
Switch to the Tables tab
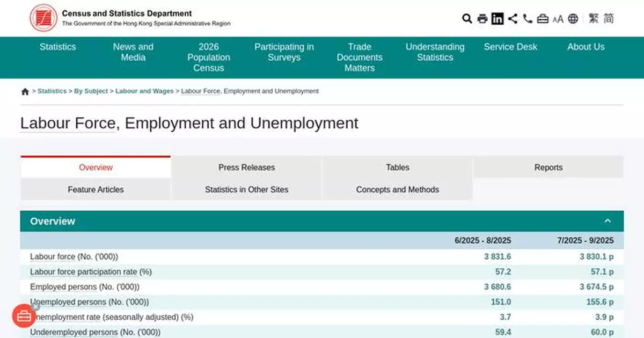[397, 167]
